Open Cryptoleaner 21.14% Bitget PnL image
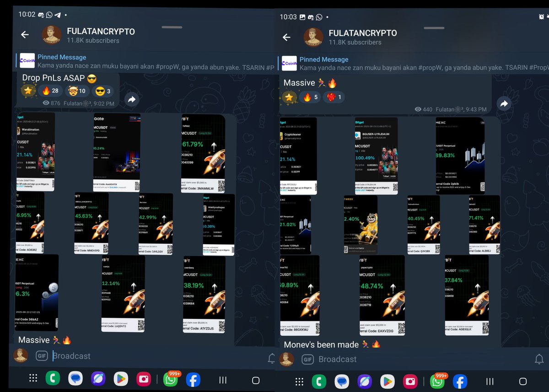This screenshot has width=549, height=392. coord(298,156)
